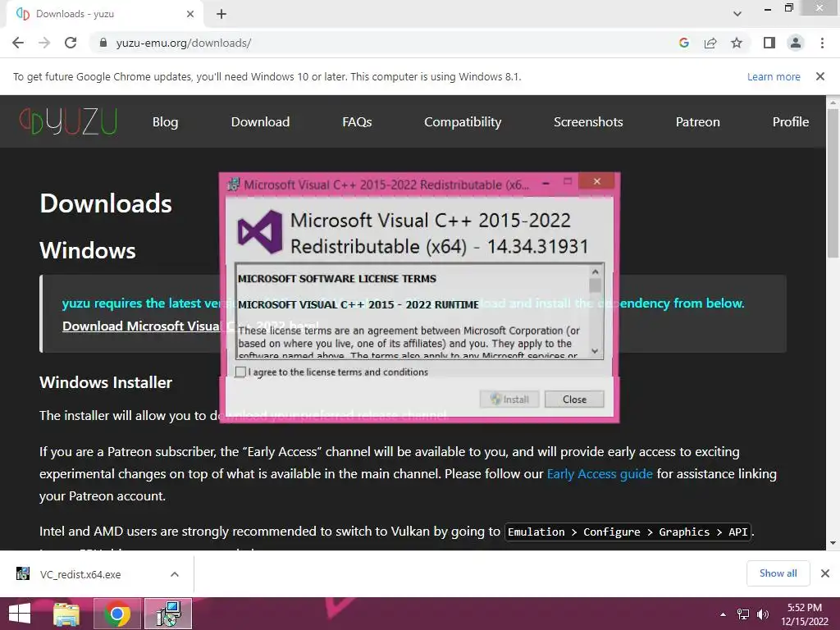Click the Close button in the Visual C++ setup dialog
840x630 pixels.
[574, 399]
